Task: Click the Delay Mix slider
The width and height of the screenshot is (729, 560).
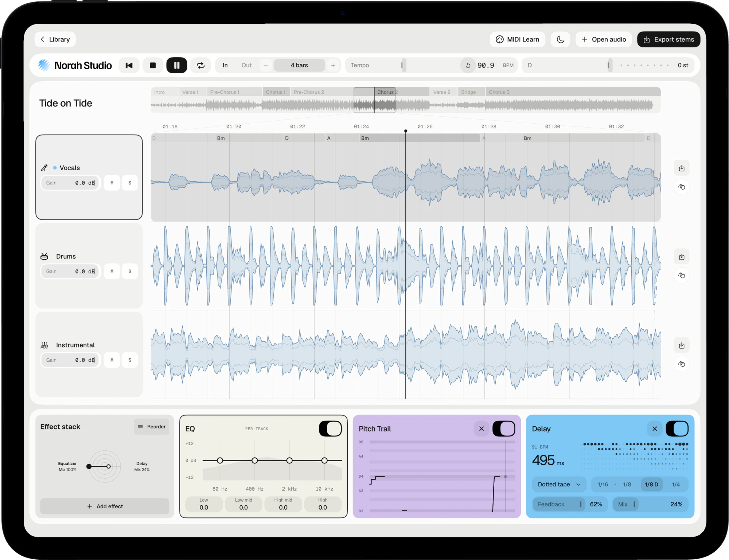Action: [651, 504]
